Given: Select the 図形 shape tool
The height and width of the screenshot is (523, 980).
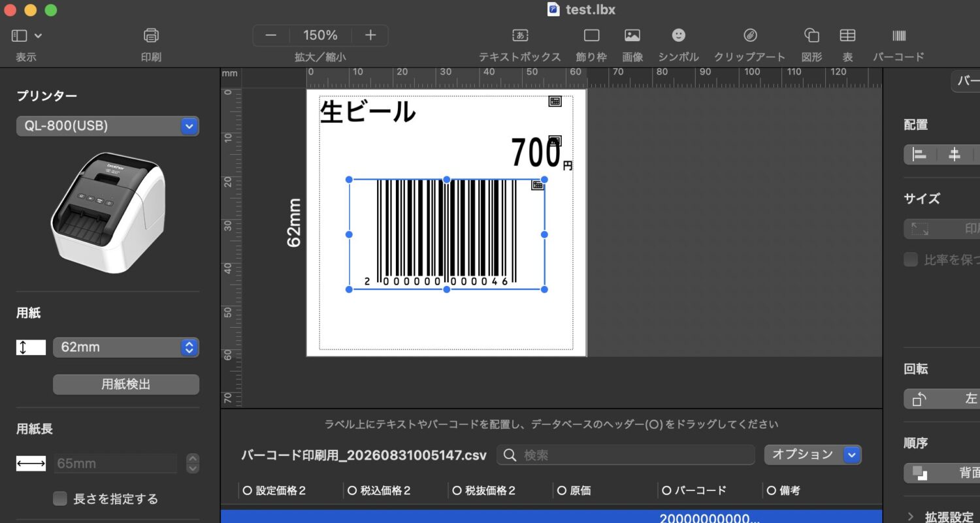Looking at the screenshot, I should pyautogui.click(x=811, y=35).
